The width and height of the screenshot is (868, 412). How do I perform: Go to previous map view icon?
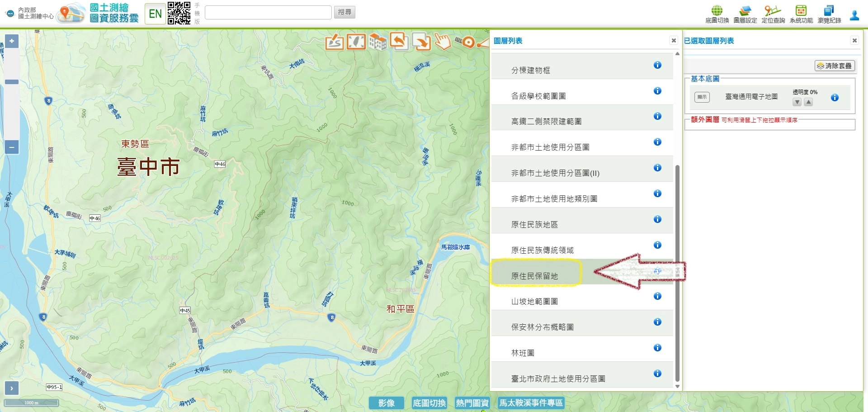coord(399,41)
